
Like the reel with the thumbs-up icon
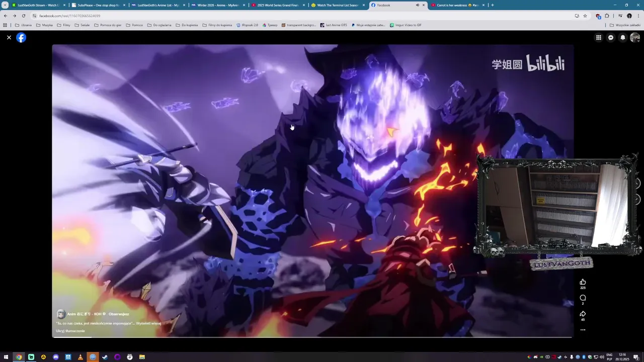583,283
